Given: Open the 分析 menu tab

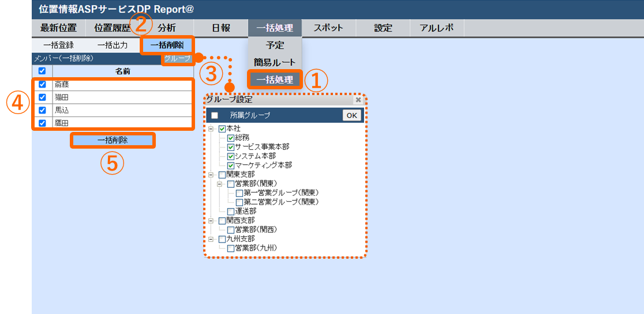Looking at the screenshot, I should tap(166, 28).
